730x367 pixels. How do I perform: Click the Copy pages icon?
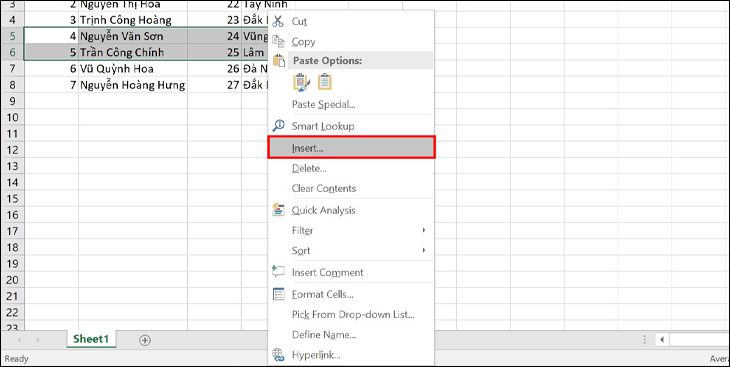(278, 41)
